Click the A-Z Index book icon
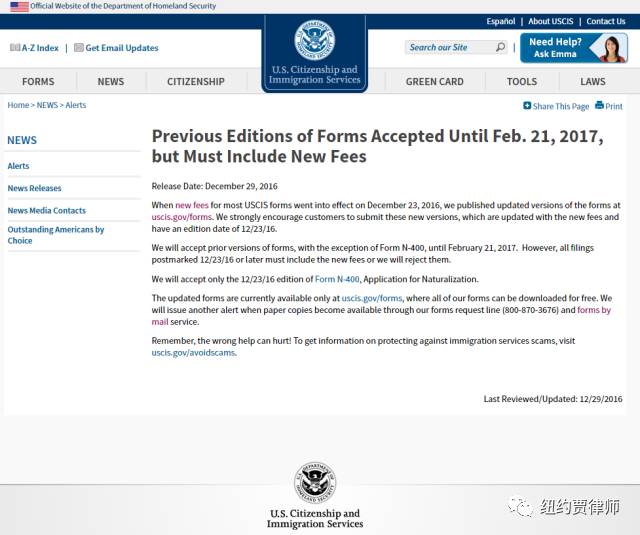The width and height of the screenshot is (640, 535). click(15, 47)
